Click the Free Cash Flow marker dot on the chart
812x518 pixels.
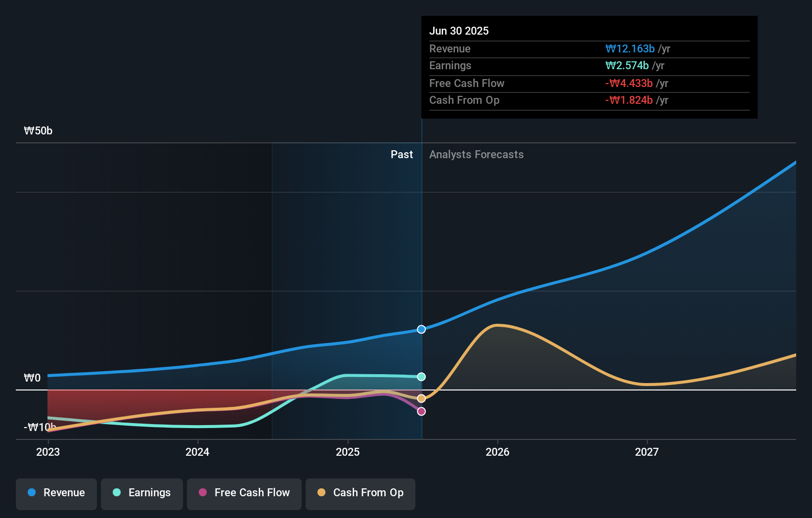click(421, 411)
